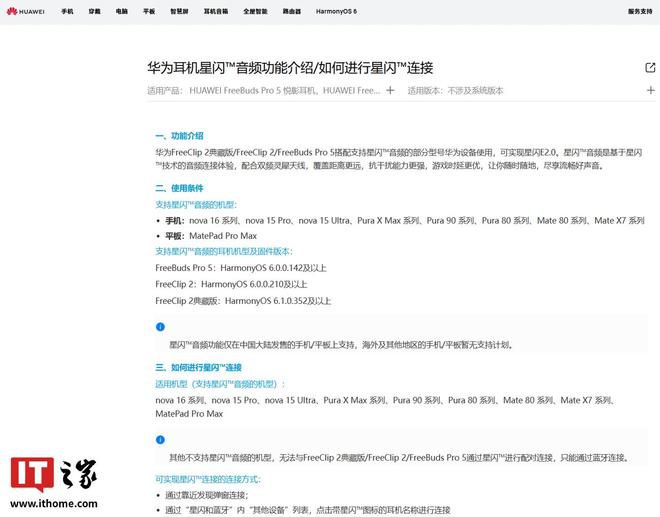Open the 智慧屏 navigation menu

[x=179, y=11]
